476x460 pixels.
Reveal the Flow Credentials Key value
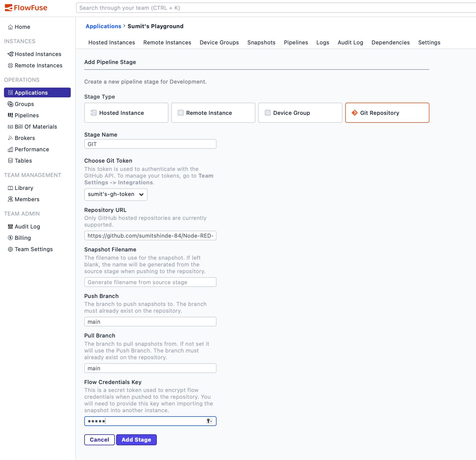pos(208,421)
